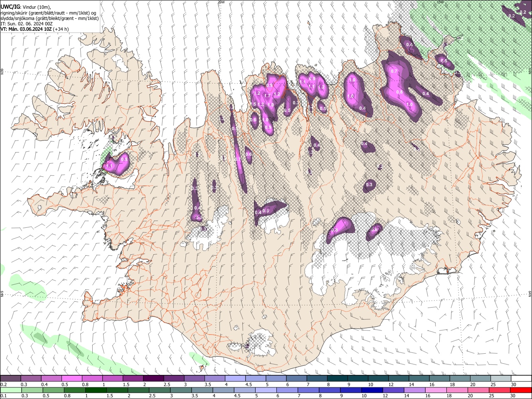This screenshot has height=399, width=532.
Task: Choose the snow scale swatch between 1.5 and 2
Action: [133, 379]
